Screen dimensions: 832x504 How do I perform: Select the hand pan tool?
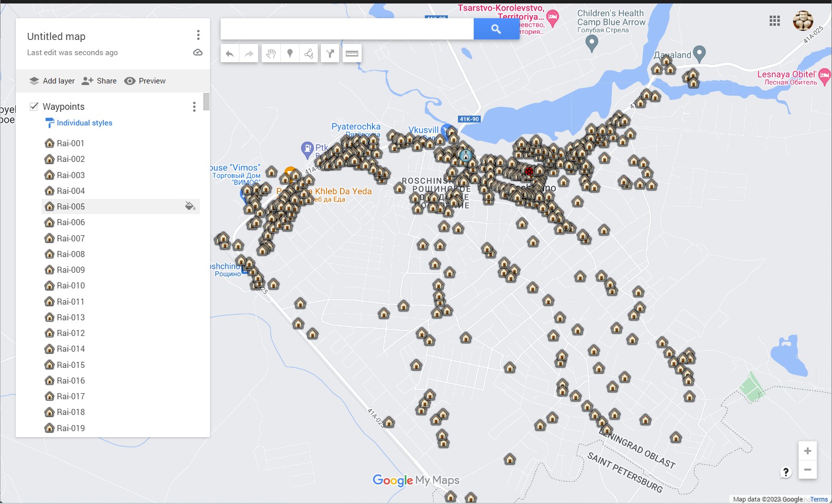point(271,54)
